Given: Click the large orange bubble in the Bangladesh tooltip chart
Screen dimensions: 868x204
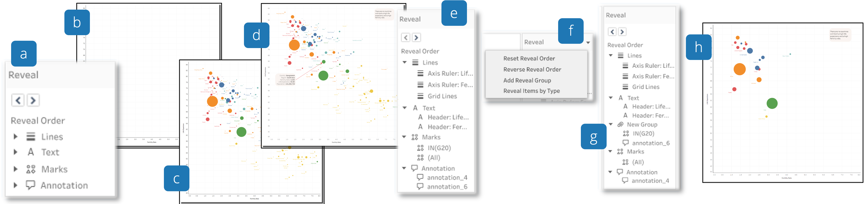Looking at the screenshot, I should pos(294,45).
